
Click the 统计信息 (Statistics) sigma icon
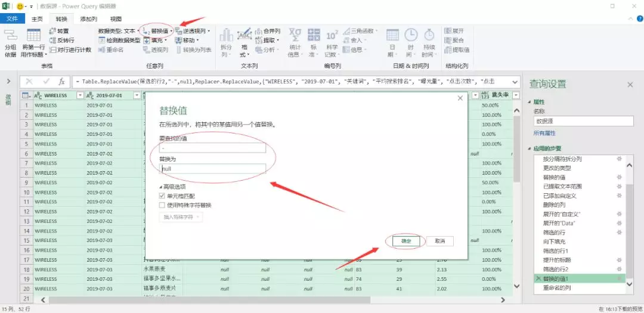click(x=294, y=35)
